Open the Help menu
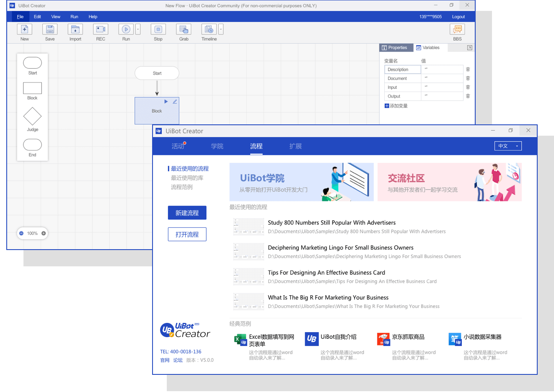This screenshot has width=554, height=392. click(93, 17)
